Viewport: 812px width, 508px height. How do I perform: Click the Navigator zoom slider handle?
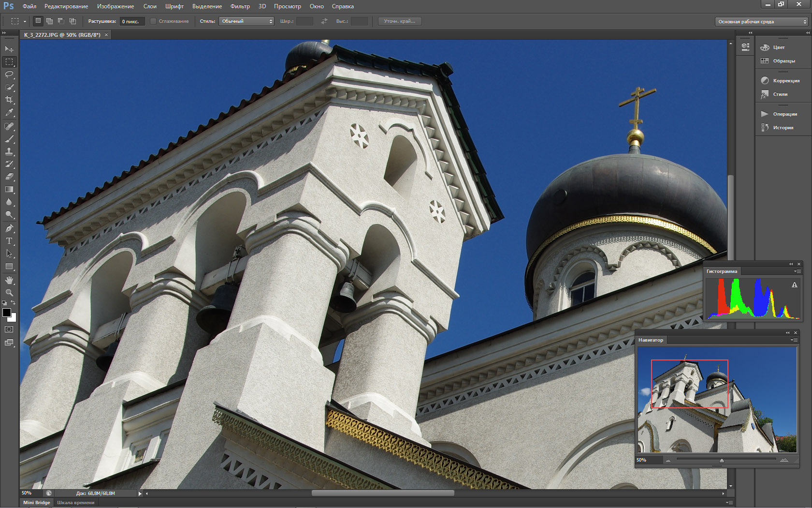pos(722,461)
